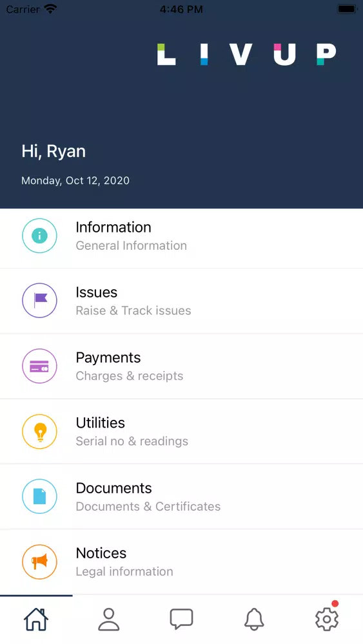The image size is (363, 644).
Task: Open the chat speech bubble tab
Action: coord(181,619)
